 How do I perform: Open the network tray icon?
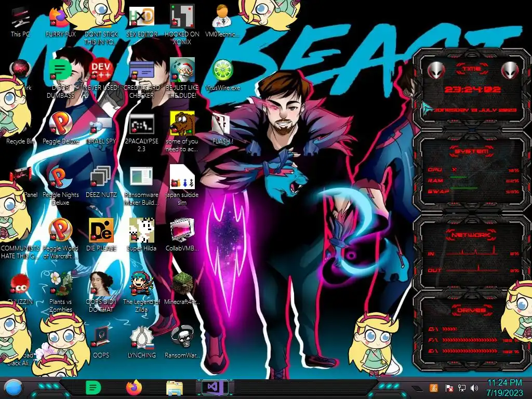(x=461, y=388)
